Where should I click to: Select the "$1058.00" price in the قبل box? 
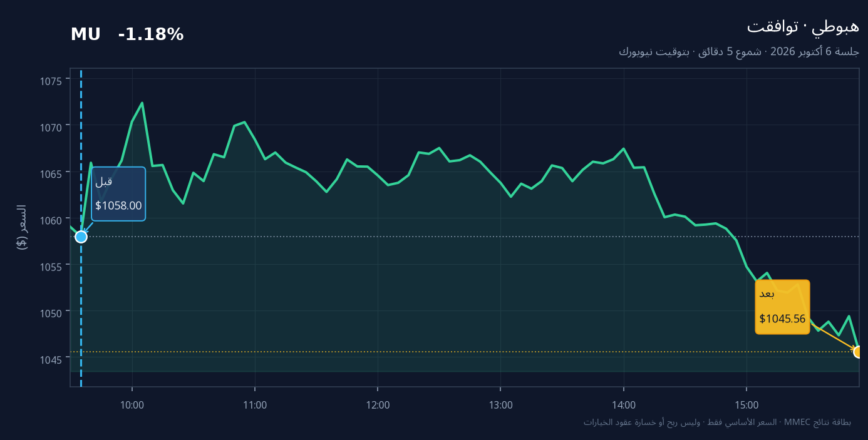[118, 206]
